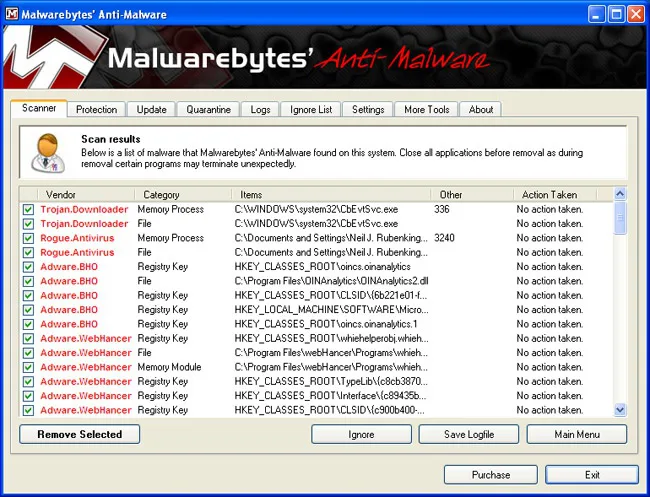
Task: Uncheck Adware.WebHancer CLSID\{c900b400 row checkbox
Action: click(x=28, y=410)
